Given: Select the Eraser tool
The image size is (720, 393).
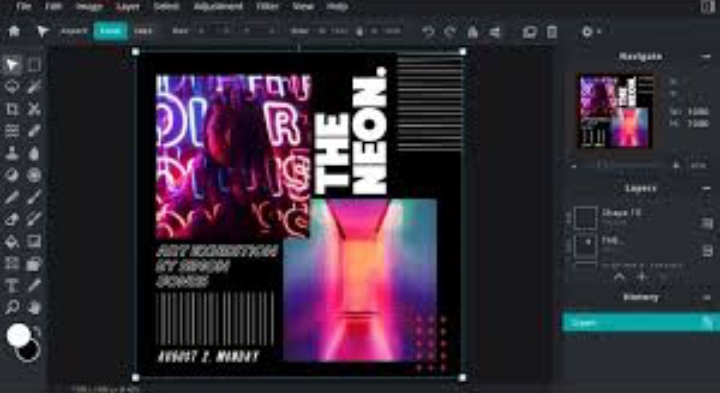Looking at the screenshot, I should pyautogui.click(x=11, y=219).
